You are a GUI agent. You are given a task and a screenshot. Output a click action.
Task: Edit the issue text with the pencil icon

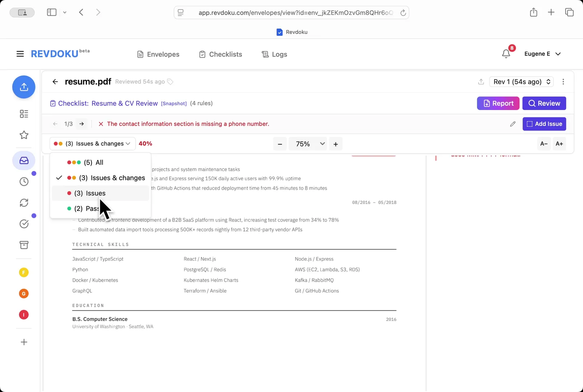(x=513, y=124)
